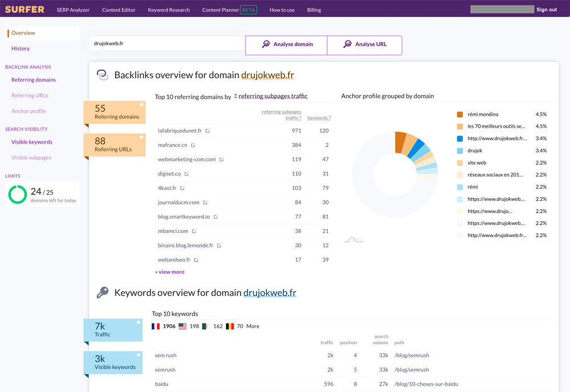The image size is (570, 392).
Task: Open Keyword Research menu item
Action: click(x=169, y=10)
